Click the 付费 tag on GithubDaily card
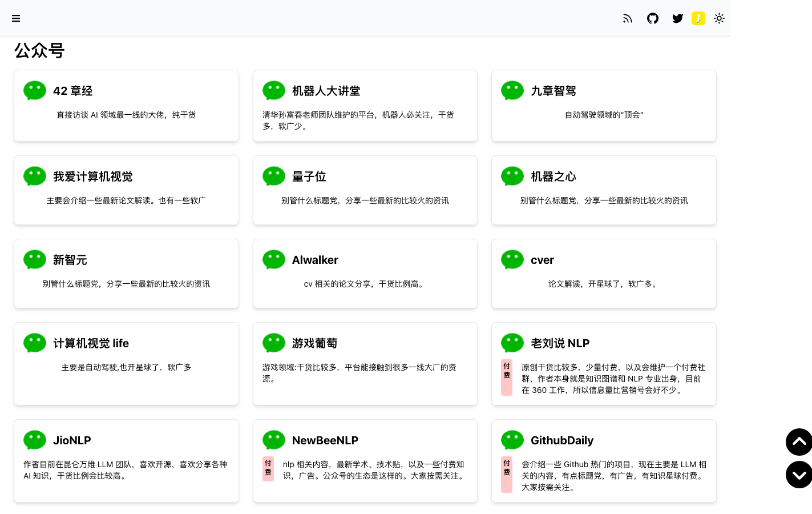This screenshot has width=812, height=514. 507,475
